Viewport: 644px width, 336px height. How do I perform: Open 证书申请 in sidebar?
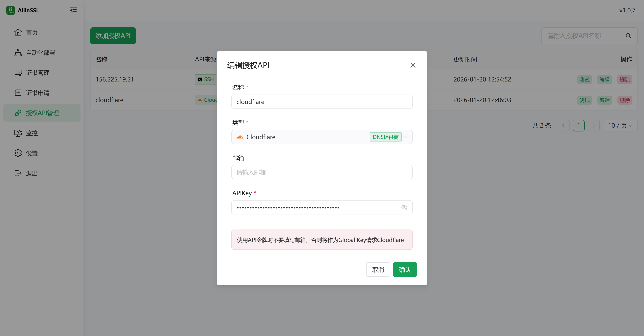(42, 93)
